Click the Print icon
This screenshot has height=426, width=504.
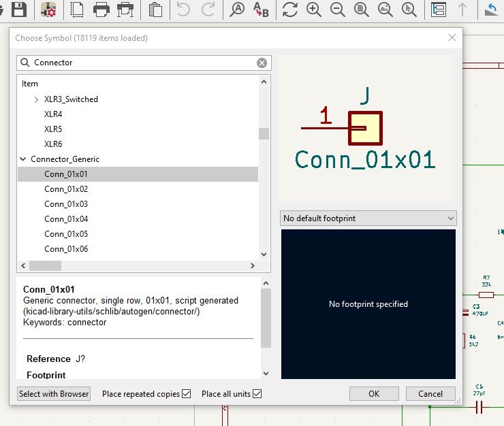tap(101, 10)
